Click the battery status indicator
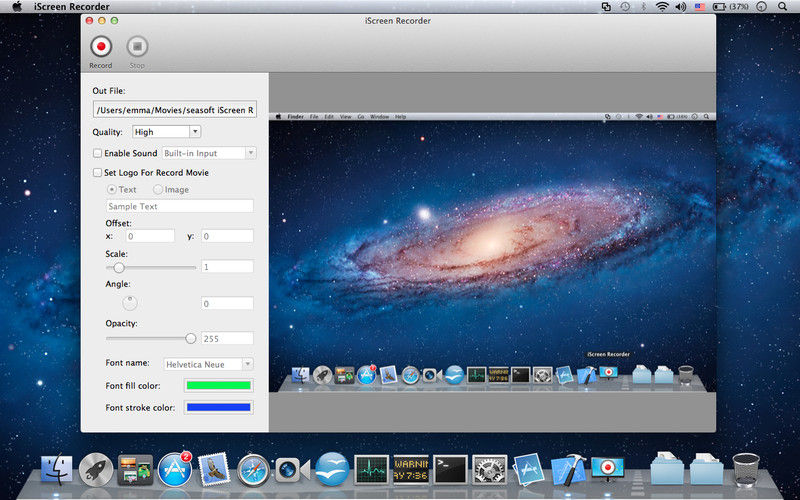This screenshot has height=500, width=800. point(730,7)
